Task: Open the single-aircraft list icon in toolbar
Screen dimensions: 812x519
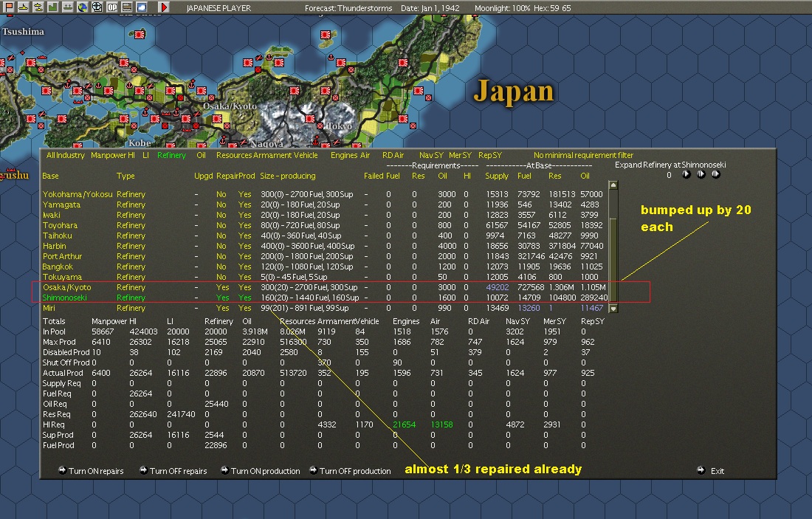Action: click(x=24, y=7)
